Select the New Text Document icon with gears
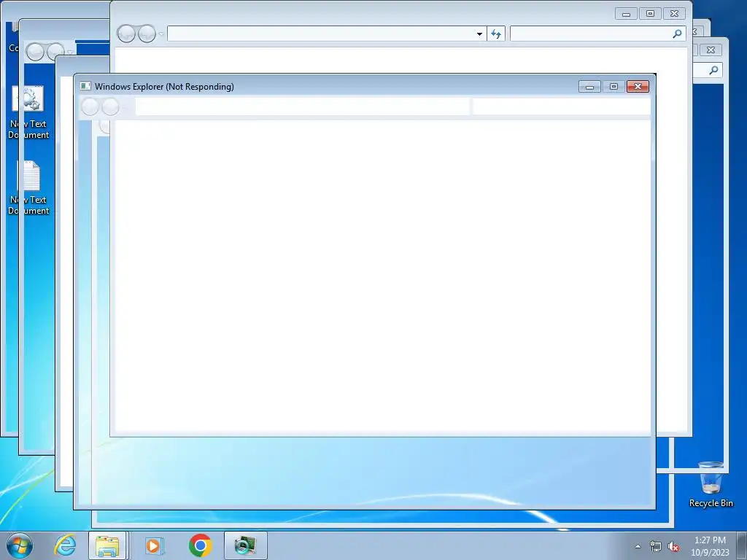Image resolution: width=747 pixels, height=560 pixels. [28, 112]
